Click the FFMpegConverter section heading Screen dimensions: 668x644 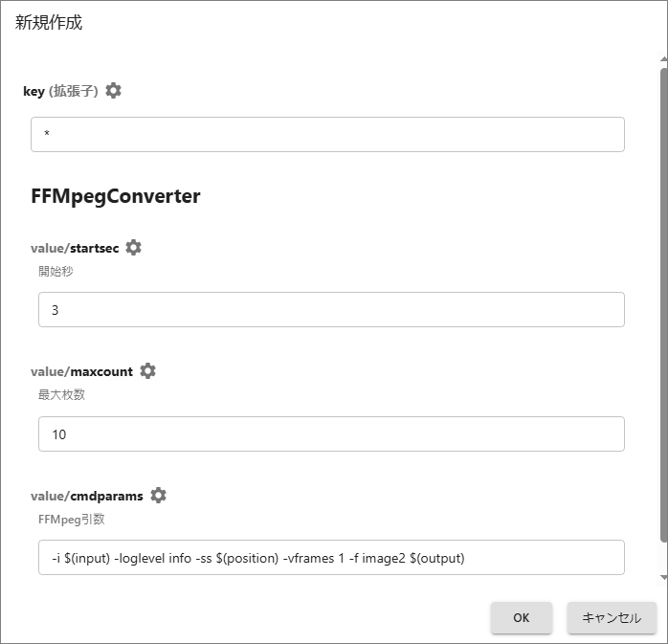116,196
